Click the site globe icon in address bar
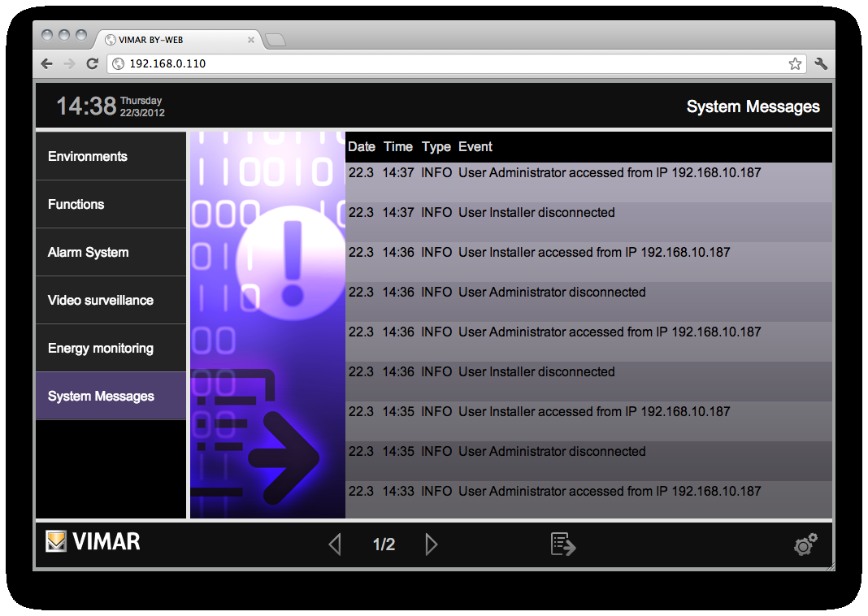The image size is (868, 616). click(118, 63)
